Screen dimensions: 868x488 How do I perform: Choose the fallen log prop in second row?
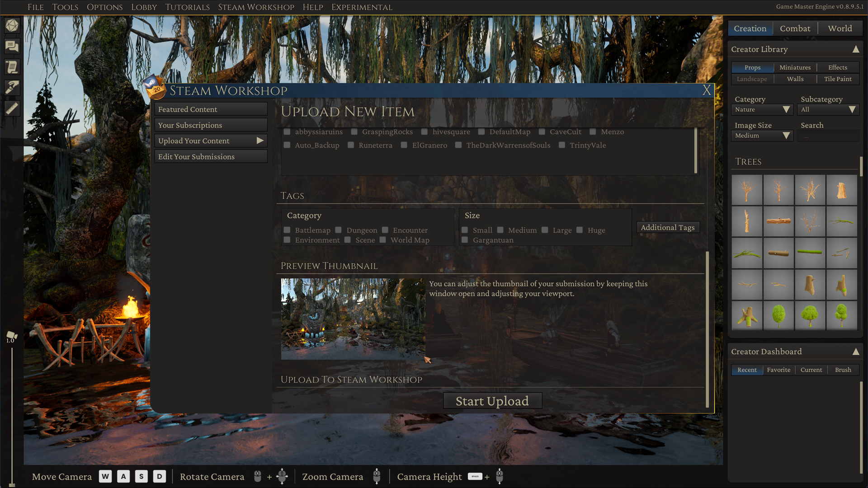pyautogui.click(x=778, y=221)
